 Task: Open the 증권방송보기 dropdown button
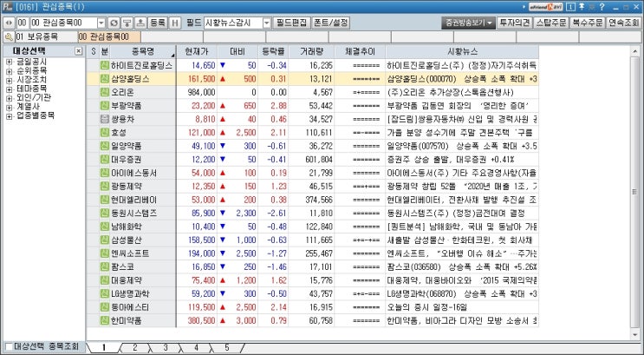click(x=468, y=23)
